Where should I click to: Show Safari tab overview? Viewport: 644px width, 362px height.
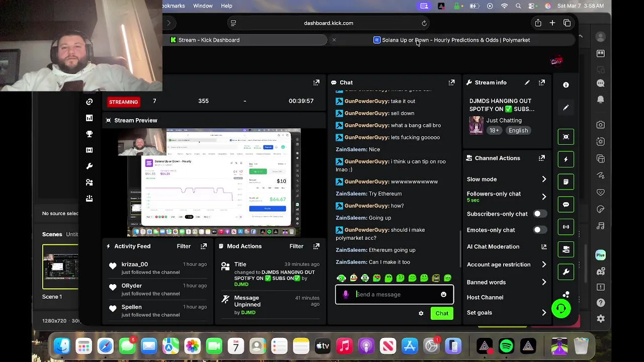[x=567, y=23]
